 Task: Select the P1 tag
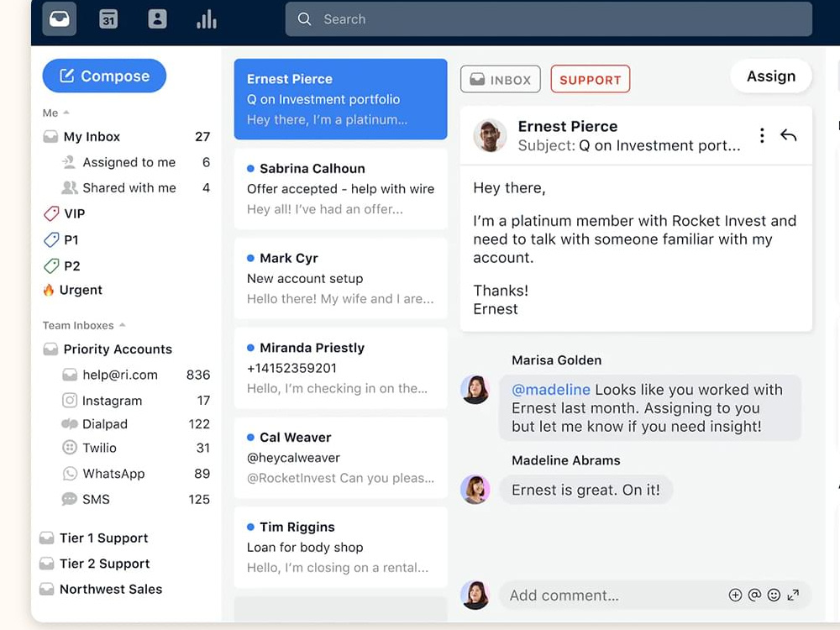(61, 239)
